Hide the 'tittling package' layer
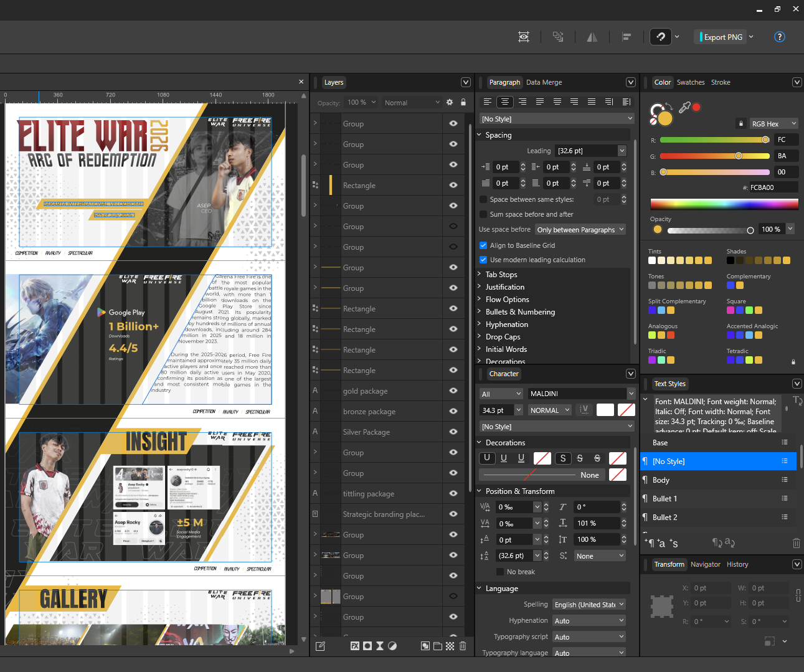 [x=453, y=493]
